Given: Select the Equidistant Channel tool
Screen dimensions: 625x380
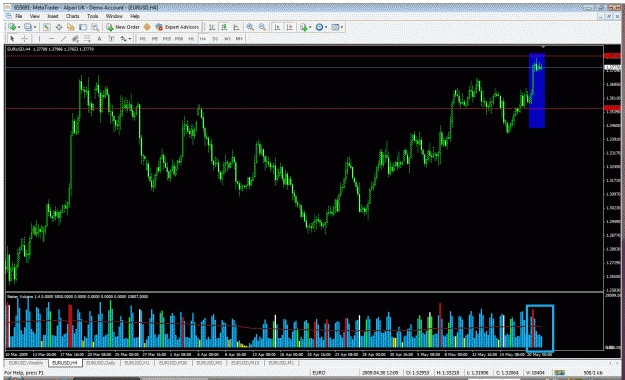Looking at the screenshot, I should (75, 39).
